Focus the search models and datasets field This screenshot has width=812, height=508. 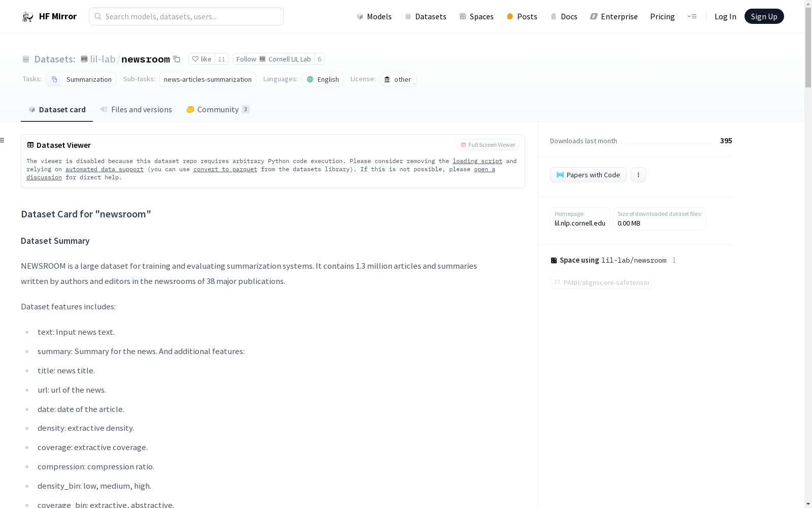(x=186, y=16)
